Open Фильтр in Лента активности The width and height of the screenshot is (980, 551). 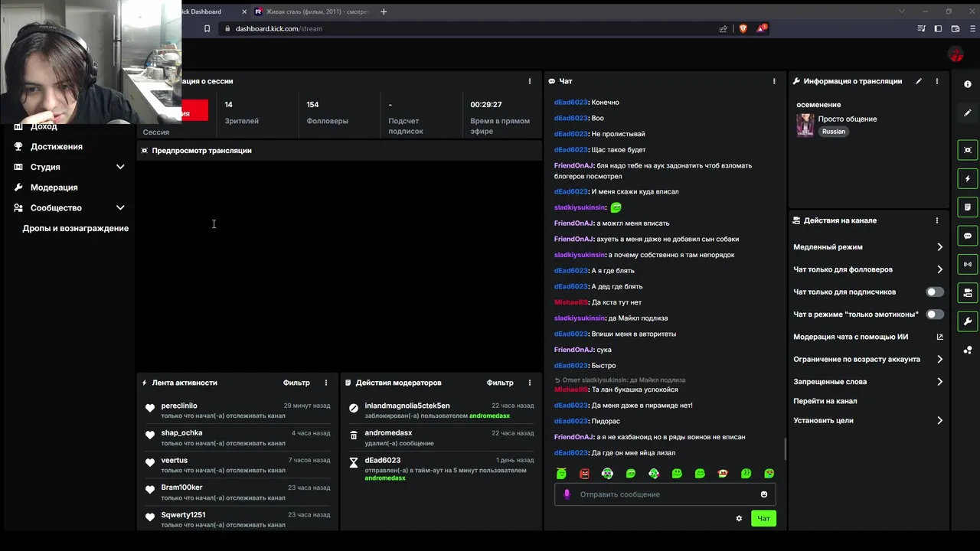296,383
